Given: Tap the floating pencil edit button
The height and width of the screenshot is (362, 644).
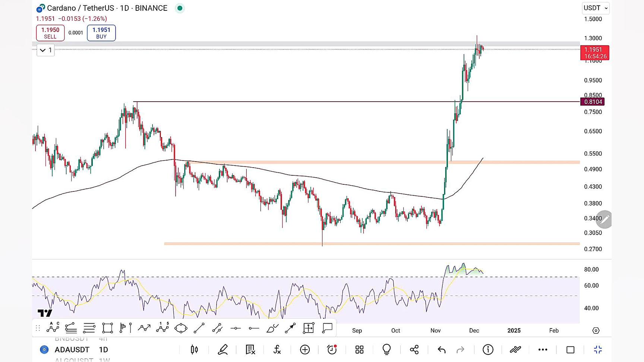Looking at the screenshot, I should click(604, 220).
